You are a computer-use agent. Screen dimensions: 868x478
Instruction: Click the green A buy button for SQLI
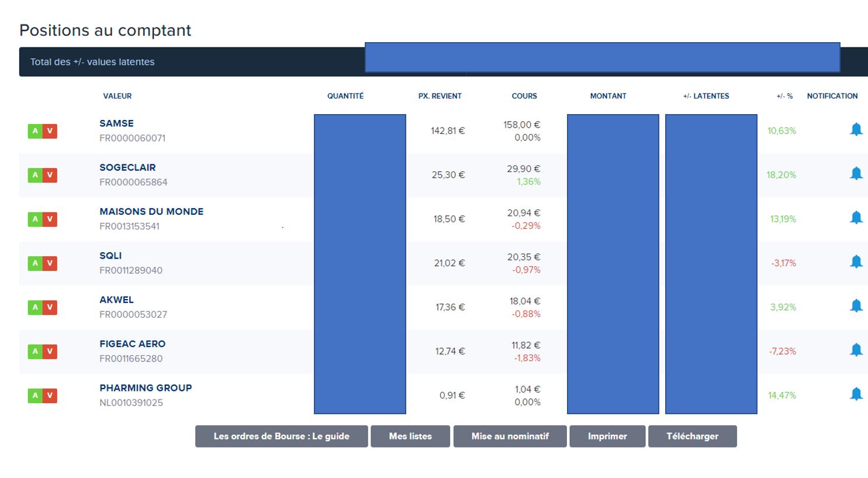[35, 263]
